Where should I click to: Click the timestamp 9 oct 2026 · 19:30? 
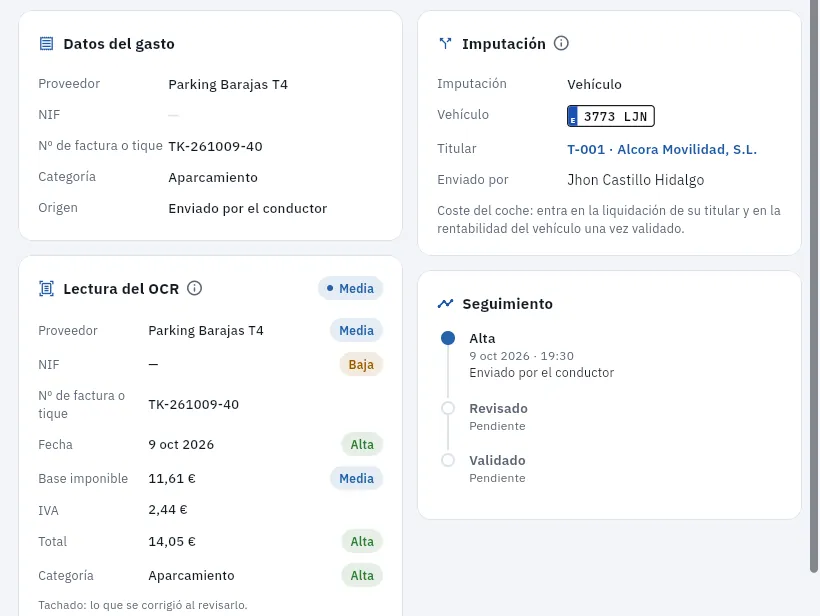pyautogui.click(x=521, y=356)
